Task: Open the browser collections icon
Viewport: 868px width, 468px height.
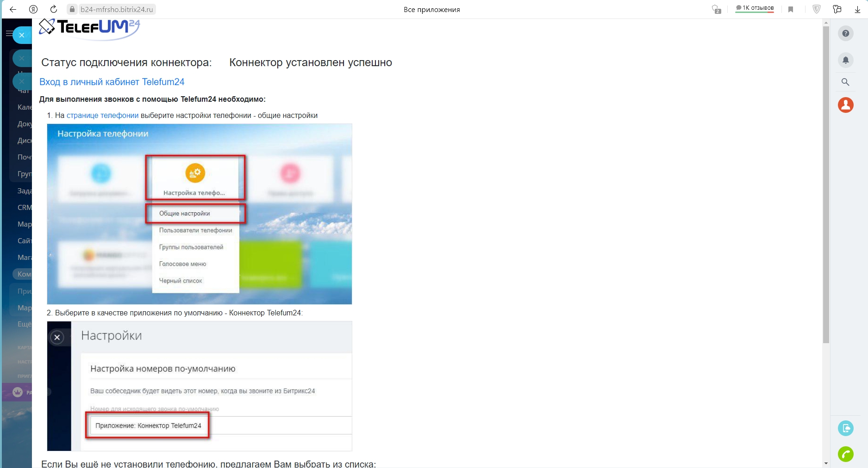Action: point(837,9)
